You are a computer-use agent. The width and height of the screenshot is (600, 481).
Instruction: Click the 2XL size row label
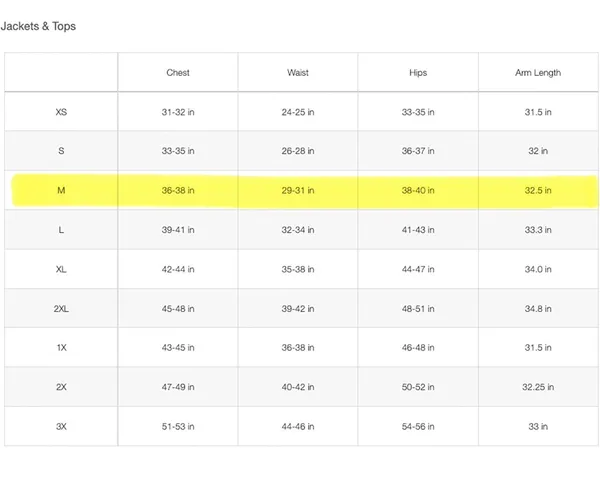[61, 309]
